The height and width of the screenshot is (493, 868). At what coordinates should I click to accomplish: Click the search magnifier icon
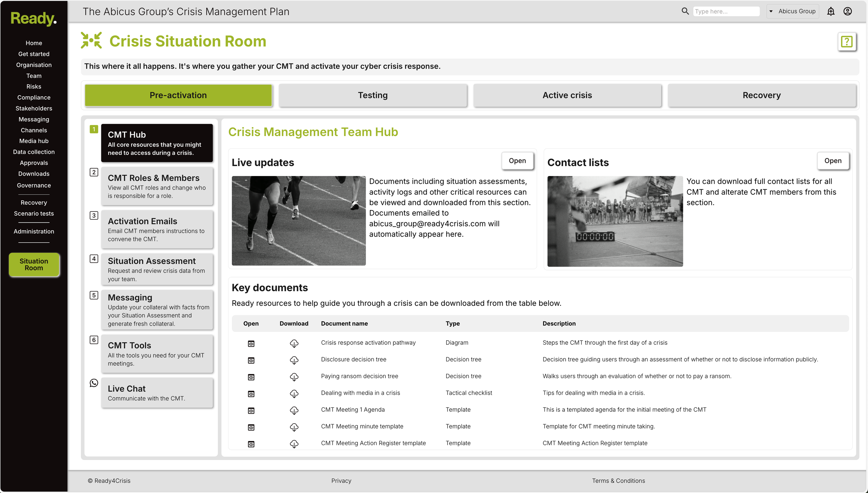pos(685,11)
